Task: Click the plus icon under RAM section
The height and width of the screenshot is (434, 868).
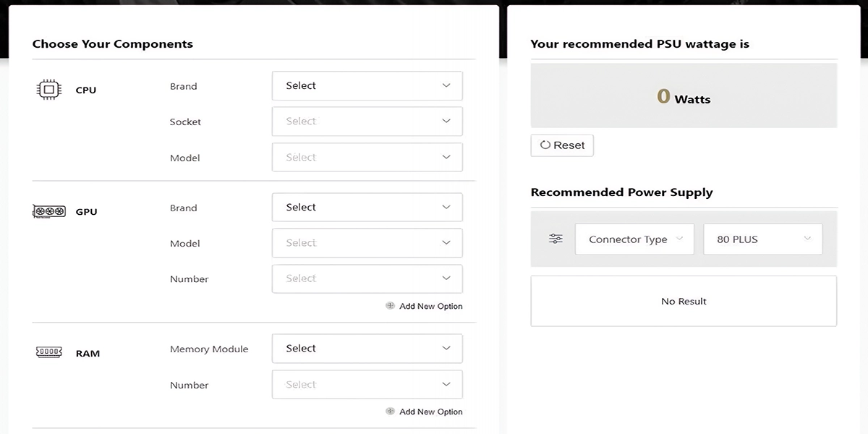Action: click(x=390, y=412)
